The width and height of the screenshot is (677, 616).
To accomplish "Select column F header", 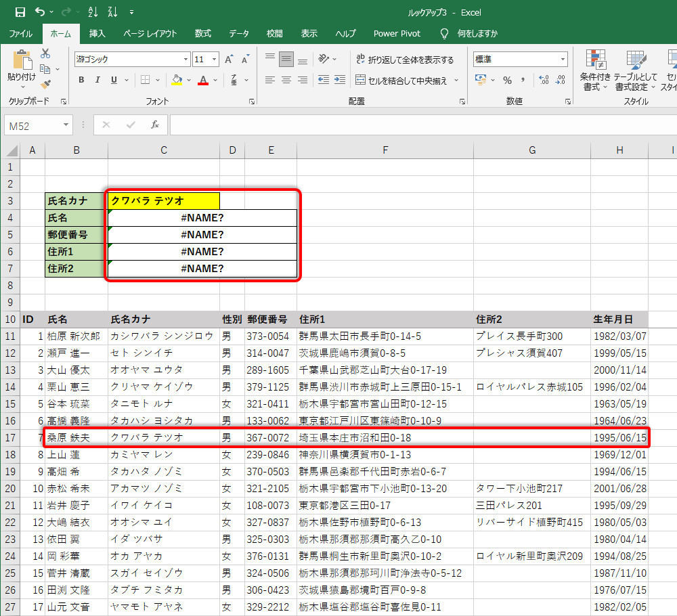I will 385,150.
